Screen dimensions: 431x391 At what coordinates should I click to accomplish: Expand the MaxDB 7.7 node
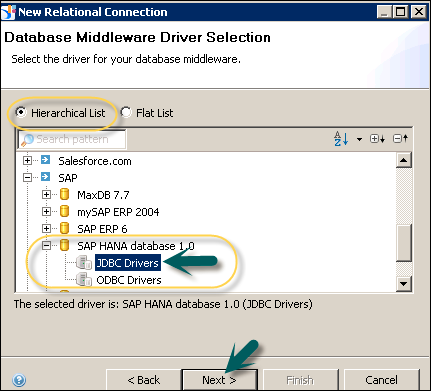click(x=47, y=195)
